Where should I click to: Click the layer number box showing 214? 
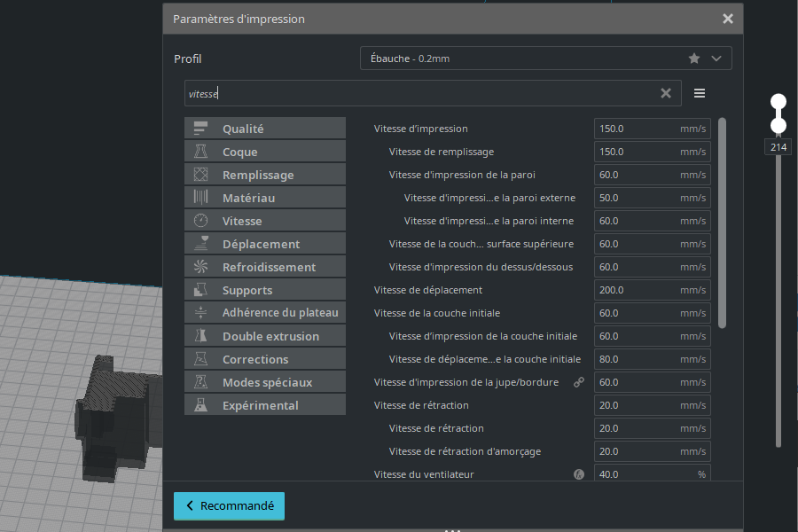point(778,147)
